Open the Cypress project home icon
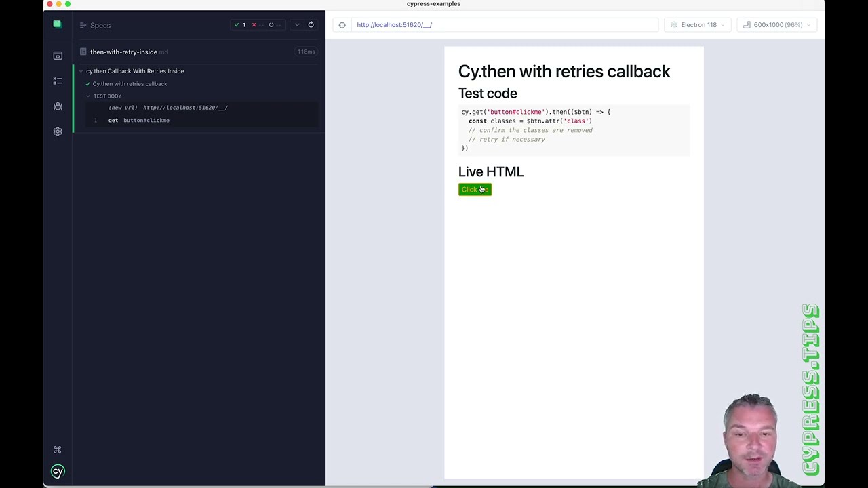This screenshot has width=868, height=488. click(58, 24)
